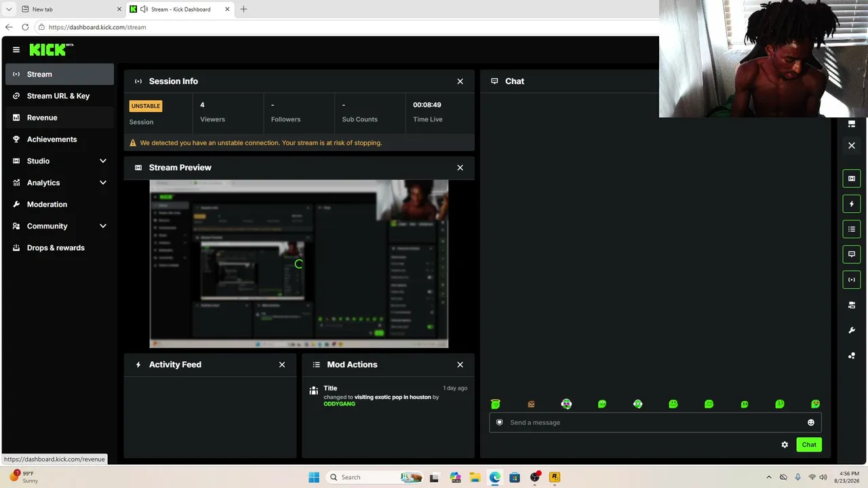The width and height of the screenshot is (868, 488).
Task: Toggle the Mod Actions list widget
Action: coord(852,229)
